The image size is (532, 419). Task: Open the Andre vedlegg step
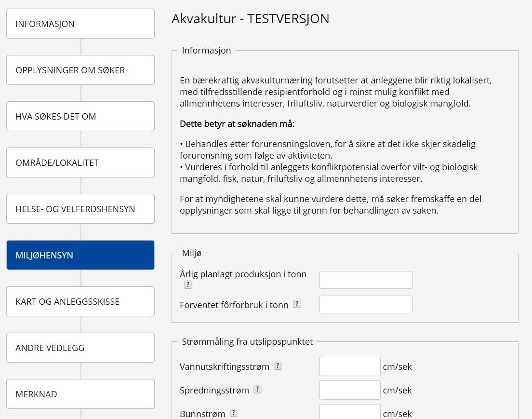[80, 348]
